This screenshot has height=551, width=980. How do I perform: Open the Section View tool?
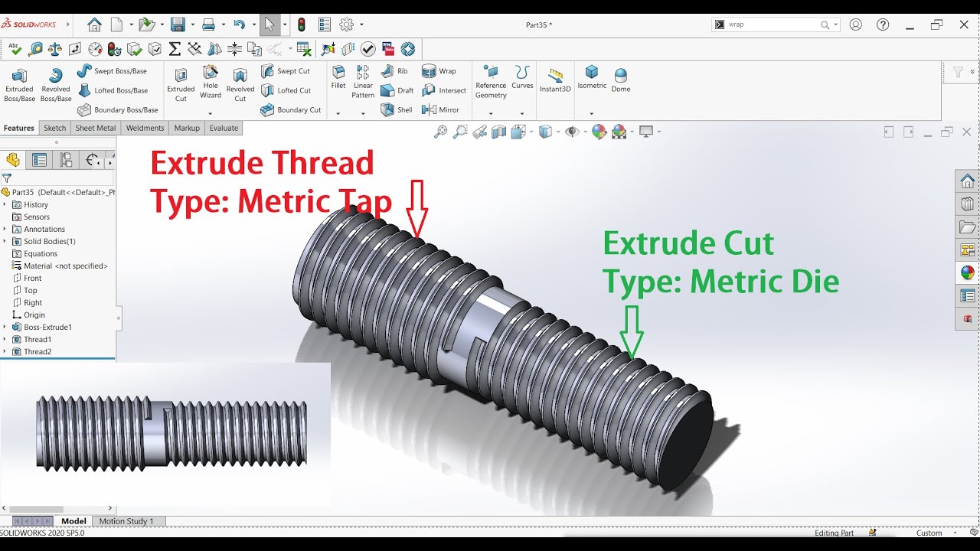pos(499,132)
